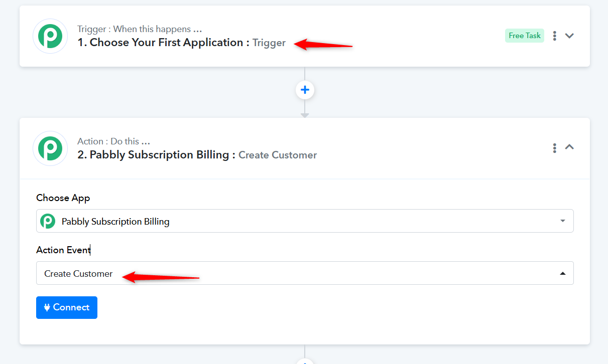
Task: Click the Pabbly logo in the trigger step
Action: 50,36
